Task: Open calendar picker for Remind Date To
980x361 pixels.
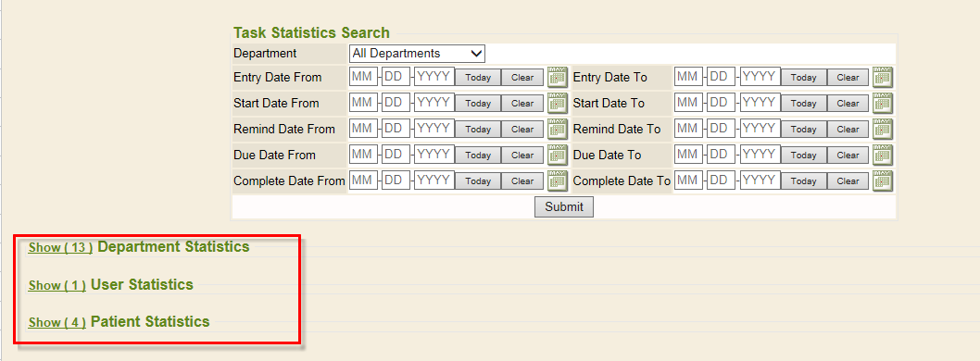Action: 883,130
